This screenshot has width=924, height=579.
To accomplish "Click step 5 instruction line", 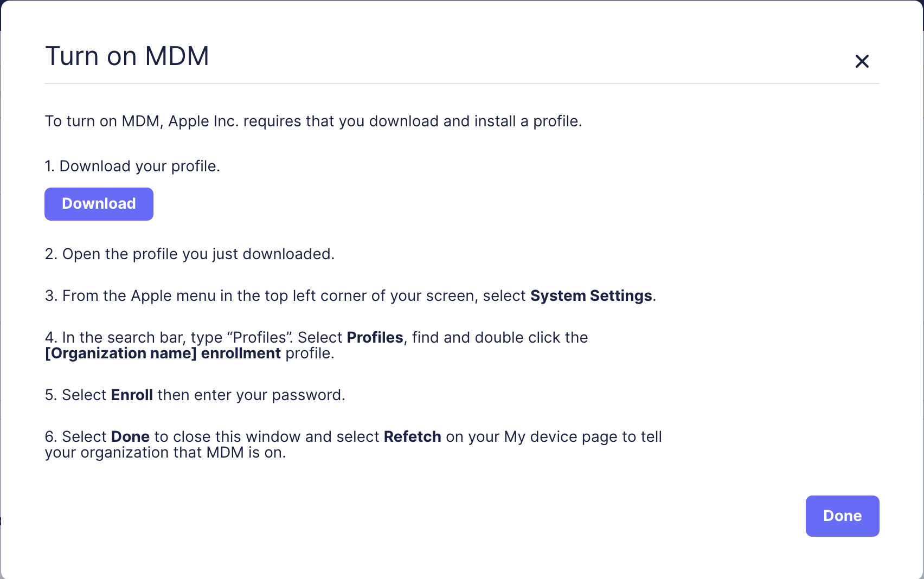I will pos(195,395).
